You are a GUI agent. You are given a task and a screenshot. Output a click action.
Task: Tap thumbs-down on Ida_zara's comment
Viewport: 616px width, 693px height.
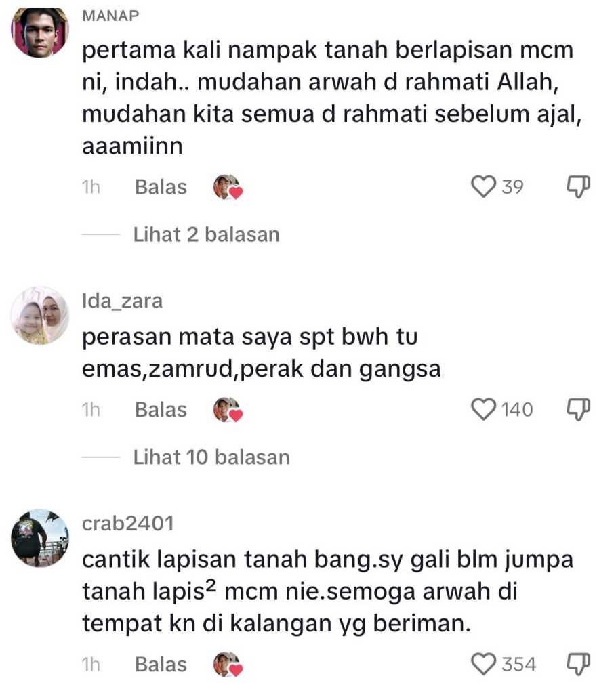579,410
